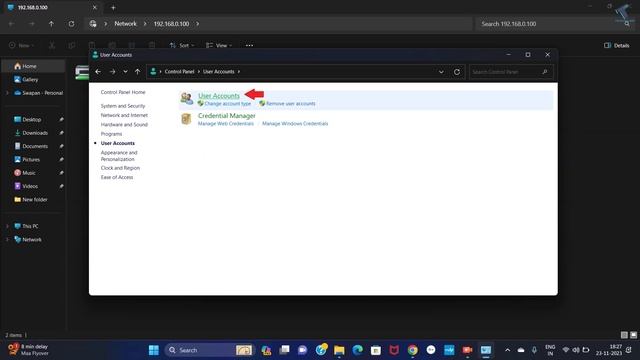
Task: Go forward in Control Panel window
Action: (x=112, y=72)
